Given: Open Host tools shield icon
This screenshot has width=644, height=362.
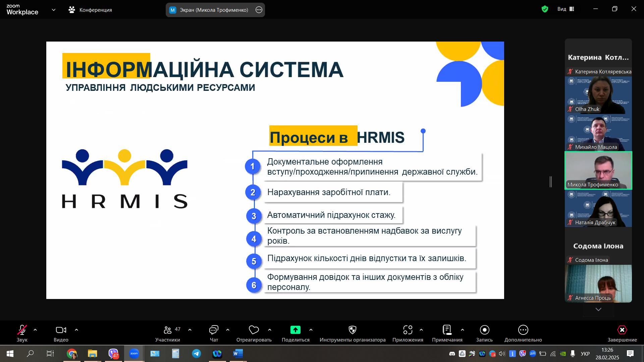Looking at the screenshot, I should pyautogui.click(x=352, y=330).
